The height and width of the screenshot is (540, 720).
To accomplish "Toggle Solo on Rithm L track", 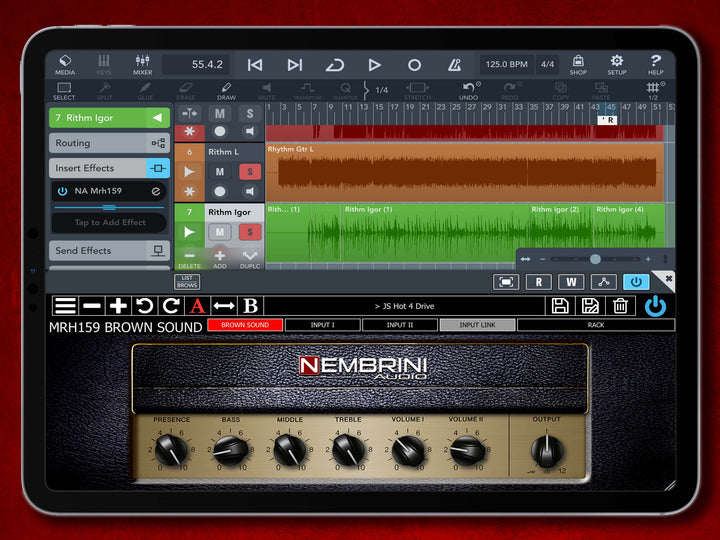I will (249, 171).
